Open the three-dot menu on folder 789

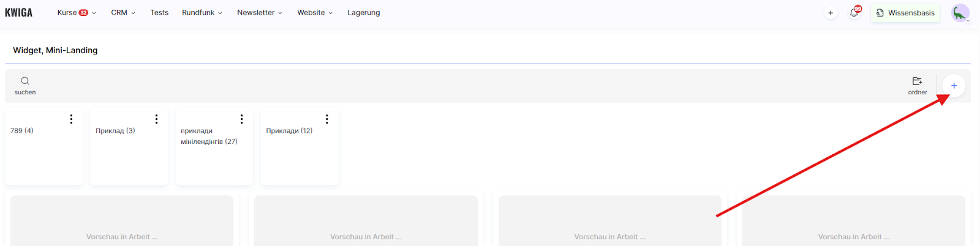[71, 119]
